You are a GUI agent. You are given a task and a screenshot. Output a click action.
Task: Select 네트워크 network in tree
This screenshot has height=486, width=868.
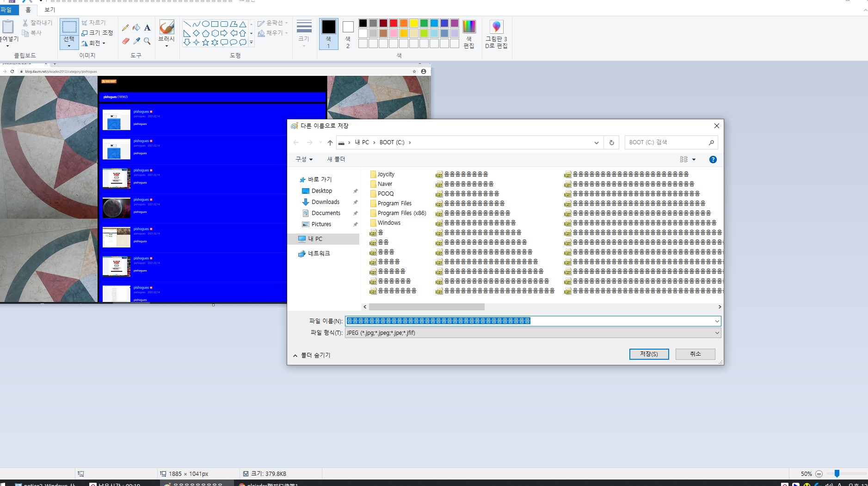pos(314,253)
